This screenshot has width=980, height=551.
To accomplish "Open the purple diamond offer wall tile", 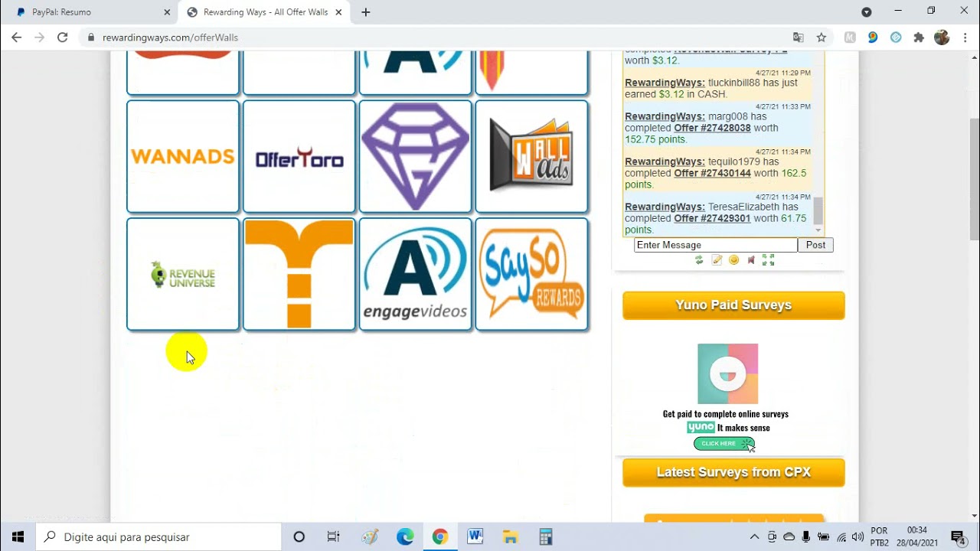I will coord(416,156).
